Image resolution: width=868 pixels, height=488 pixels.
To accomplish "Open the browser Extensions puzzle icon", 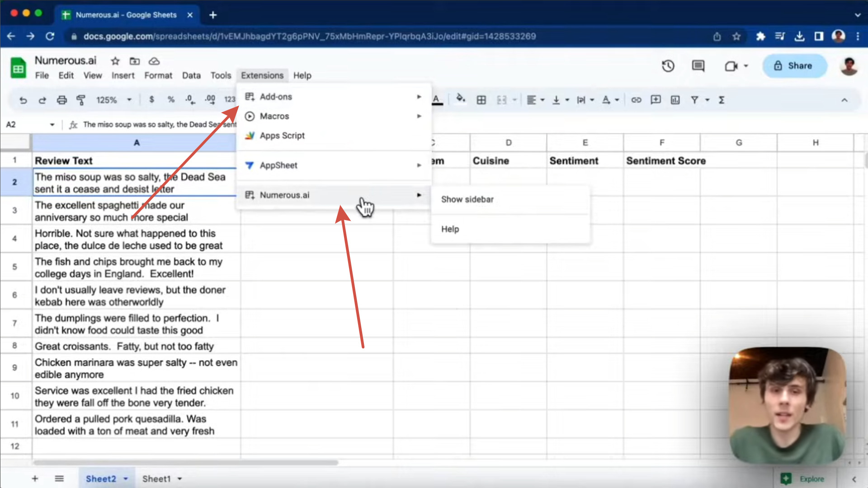I will (760, 36).
